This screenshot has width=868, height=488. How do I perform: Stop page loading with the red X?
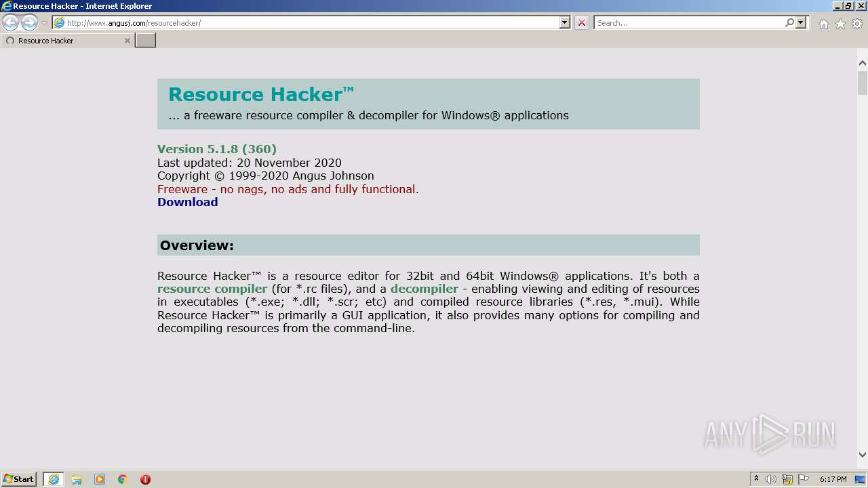tap(582, 22)
